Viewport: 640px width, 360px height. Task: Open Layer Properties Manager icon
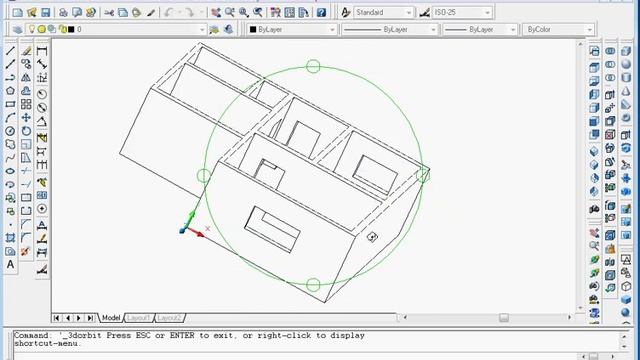(17, 29)
